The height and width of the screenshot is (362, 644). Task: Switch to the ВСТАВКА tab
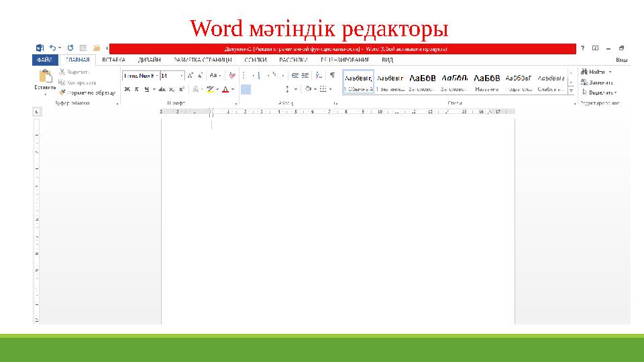113,60
